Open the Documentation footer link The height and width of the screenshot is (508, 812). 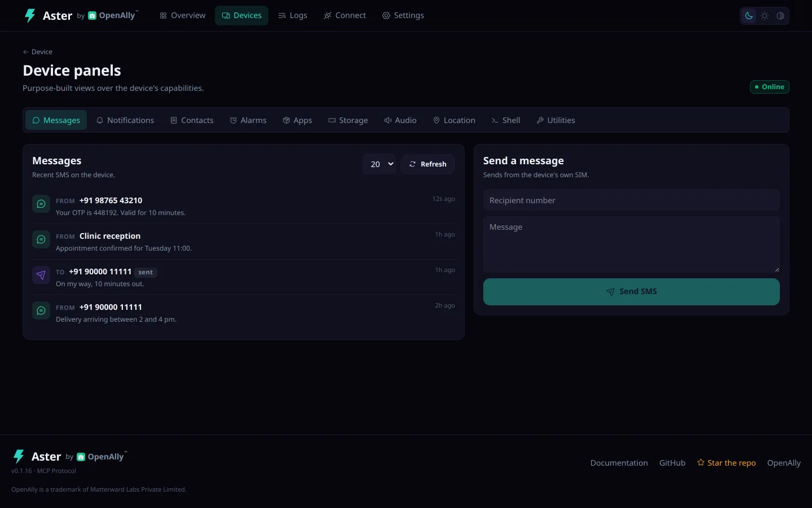click(x=619, y=463)
